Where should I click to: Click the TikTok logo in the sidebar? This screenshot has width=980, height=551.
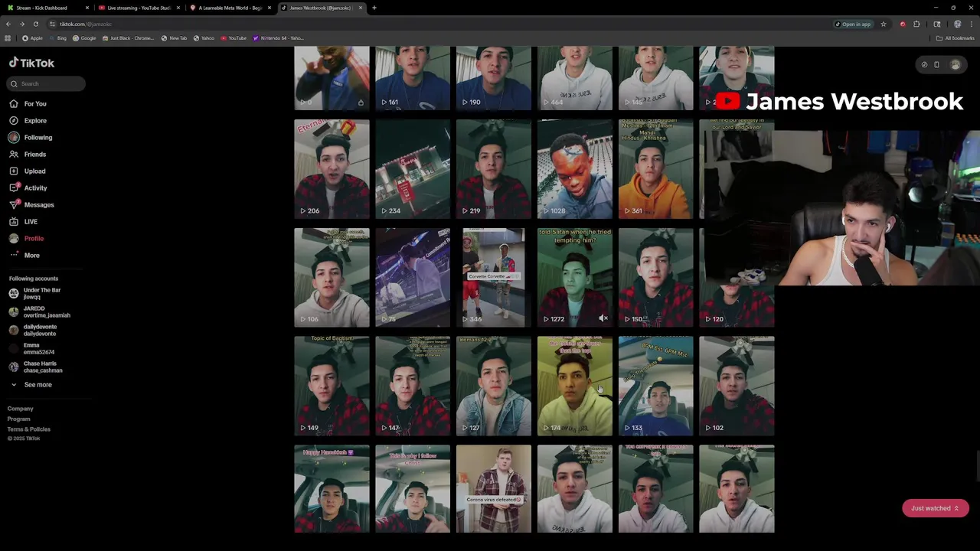coord(31,63)
